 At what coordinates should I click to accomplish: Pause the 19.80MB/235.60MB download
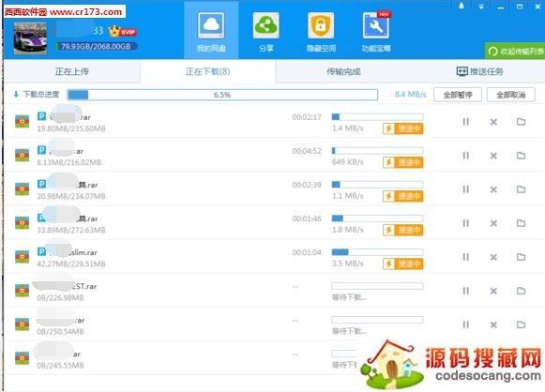(x=466, y=122)
